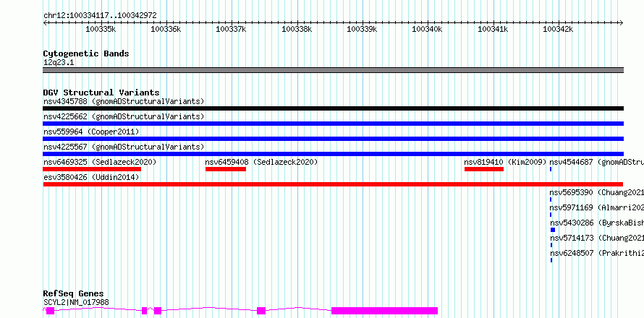Open the nsv4345788 label link
Screen dimensions: 644x318
click(x=124, y=101)
